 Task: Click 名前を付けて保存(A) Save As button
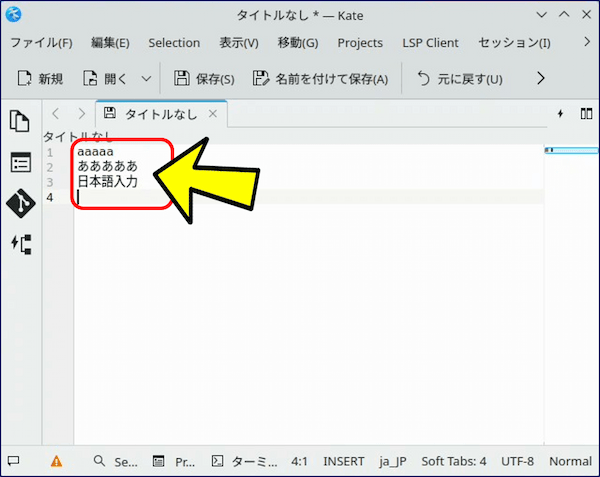[x=320, y=78]
